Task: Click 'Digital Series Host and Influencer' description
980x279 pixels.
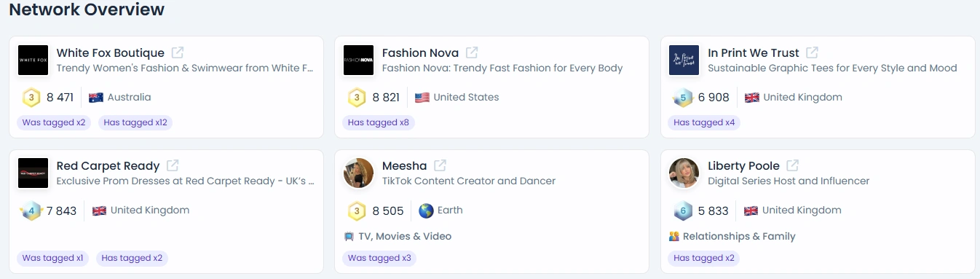Action: tap(789, 181)
